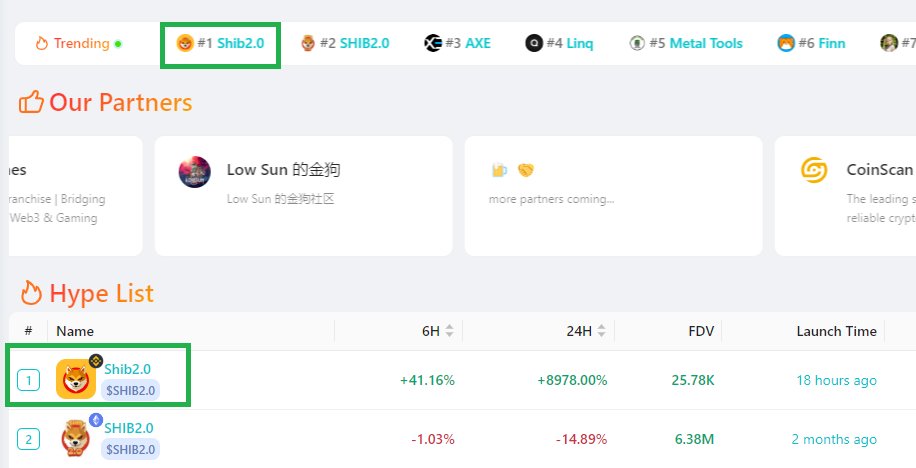Click the # column header
Image resolution: width=916 pixels, height=468 pixels.
28,331
